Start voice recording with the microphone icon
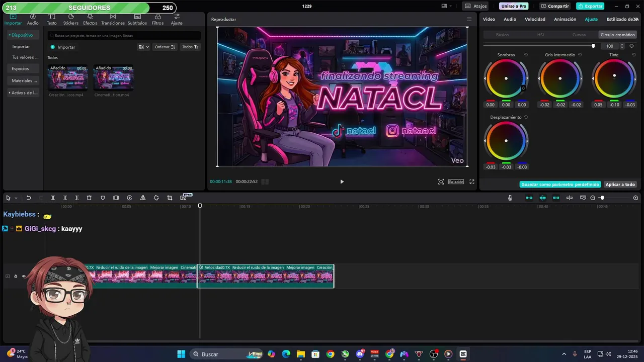Image resolution: width=644 pixels, height=362 pixels. point(510,198)
